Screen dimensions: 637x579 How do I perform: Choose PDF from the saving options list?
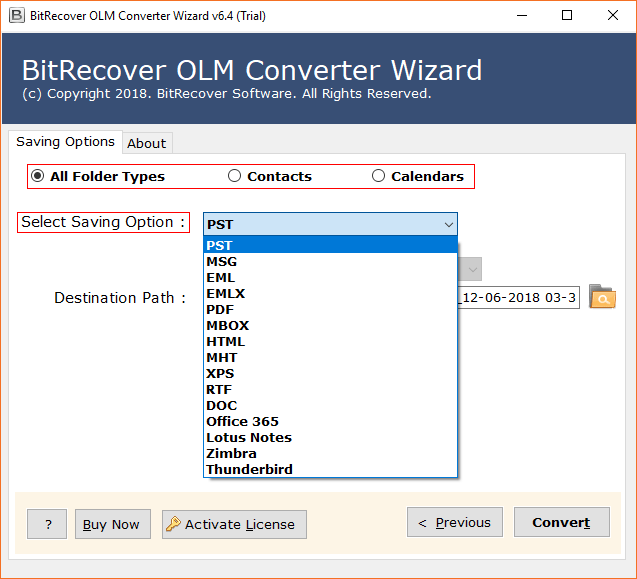coord(330,309)
